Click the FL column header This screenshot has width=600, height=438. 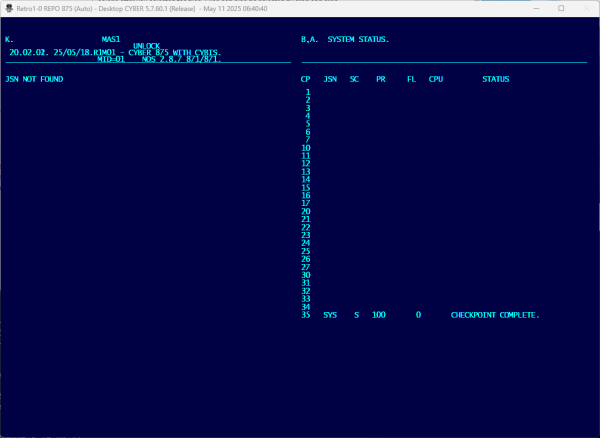411,78
